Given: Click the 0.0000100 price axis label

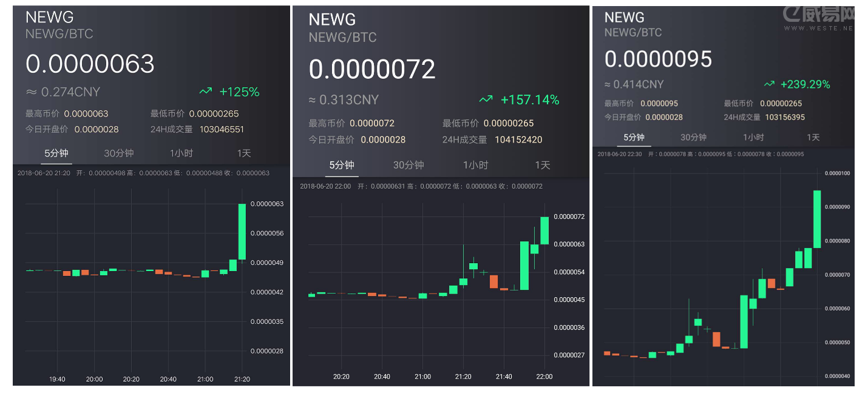Looking at the screenshot, I should coord(837,173).
